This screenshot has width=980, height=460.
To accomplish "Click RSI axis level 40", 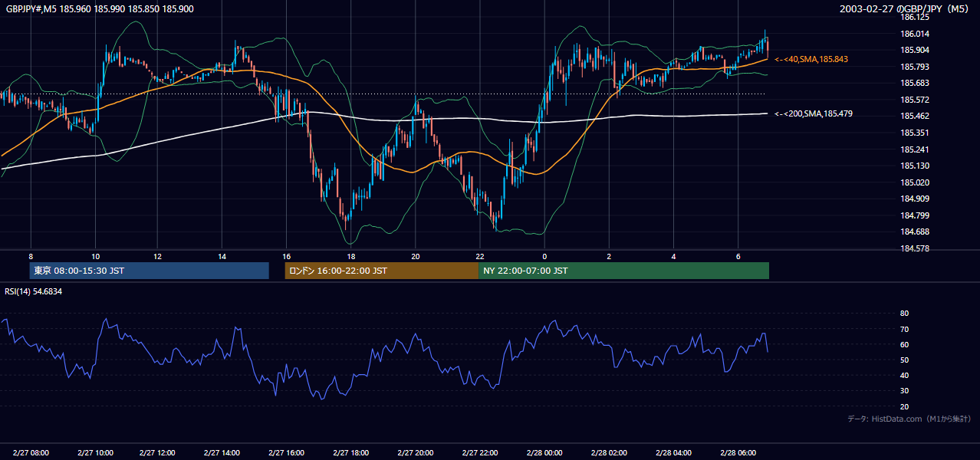I will [x=905, y=375].
